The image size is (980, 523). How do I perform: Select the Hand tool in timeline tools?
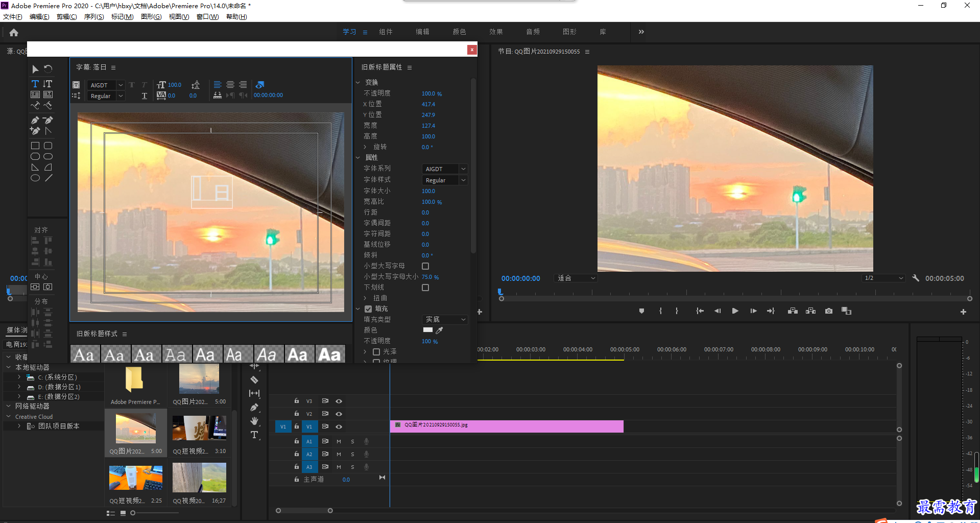point(254,421)
